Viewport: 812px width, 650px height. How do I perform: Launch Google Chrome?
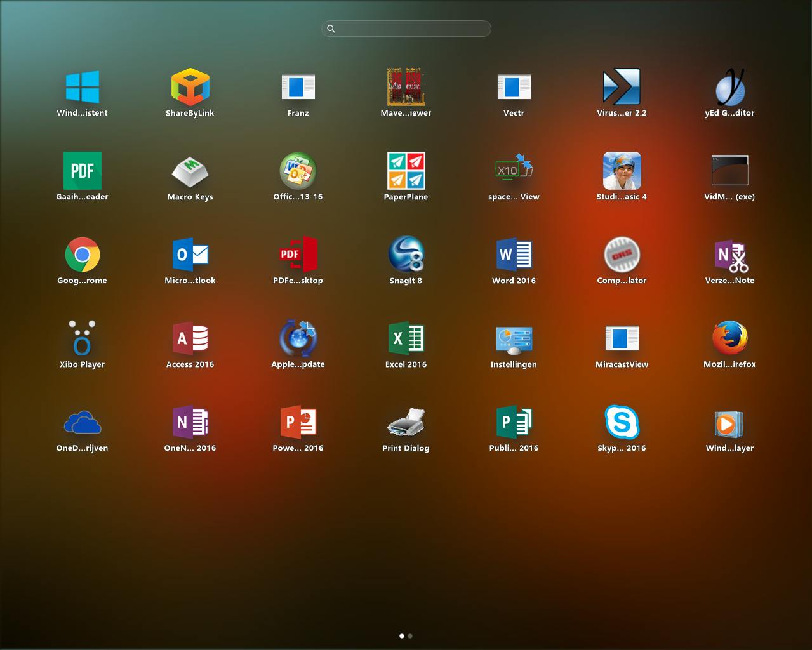(82, 254)
